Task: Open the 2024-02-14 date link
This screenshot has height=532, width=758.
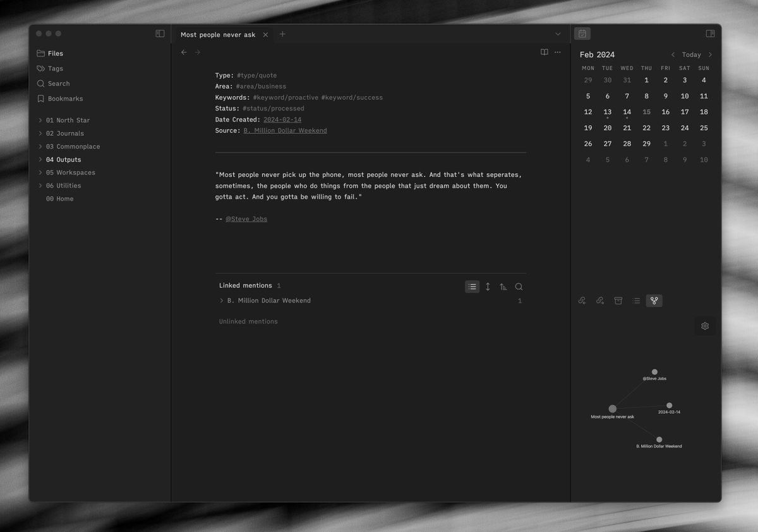Action: [x=282, y=119]
